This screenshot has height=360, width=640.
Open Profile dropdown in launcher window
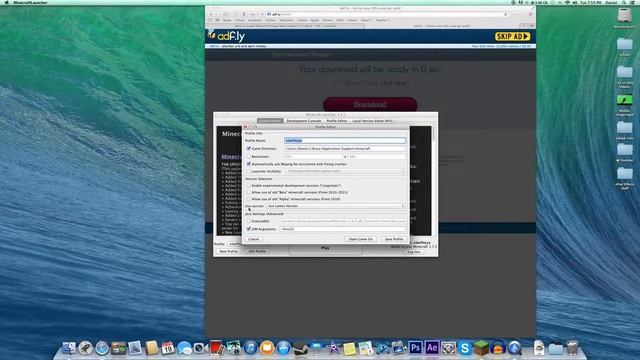tap(236, 244)
